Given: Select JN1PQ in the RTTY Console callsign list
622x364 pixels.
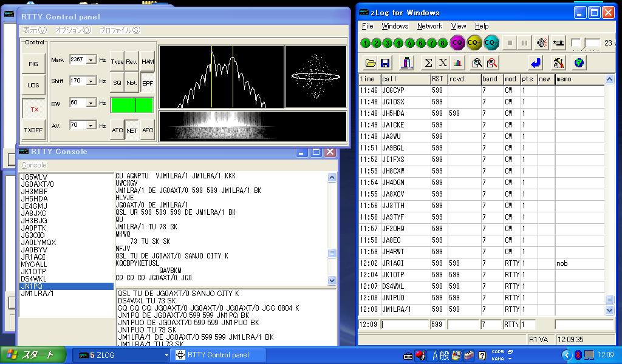Looking at the screenshot, I should click(x=66, y=286).
